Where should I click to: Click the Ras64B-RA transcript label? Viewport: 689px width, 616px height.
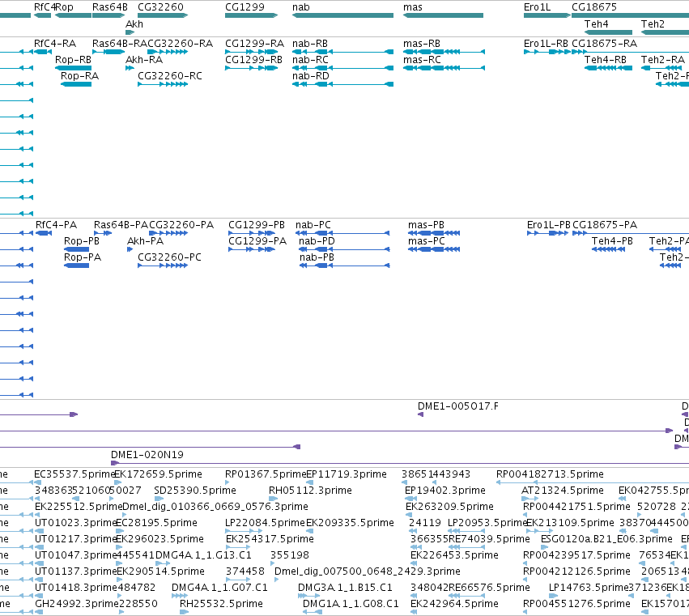point(120,44)
